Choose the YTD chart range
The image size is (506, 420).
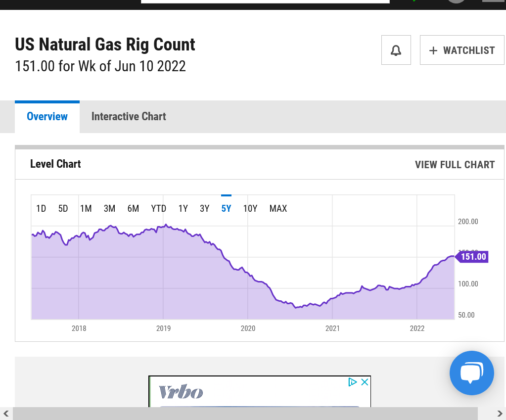point(158,209)
